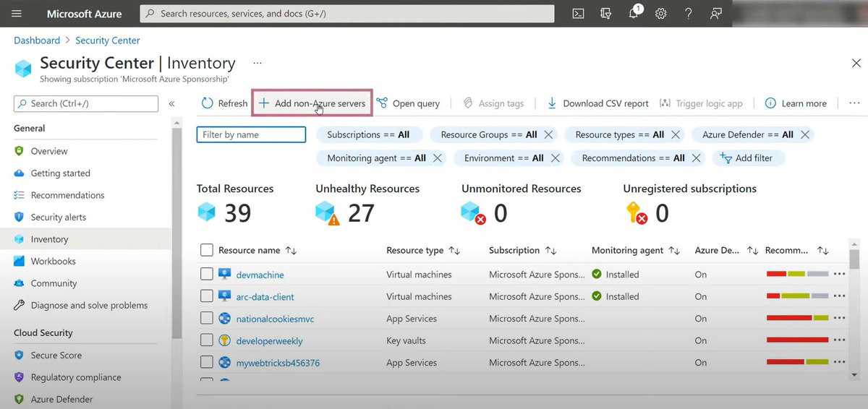Open toolbar overflow ellipsis menu
Viewport: 868px width, 409px height.
point(854,103)
